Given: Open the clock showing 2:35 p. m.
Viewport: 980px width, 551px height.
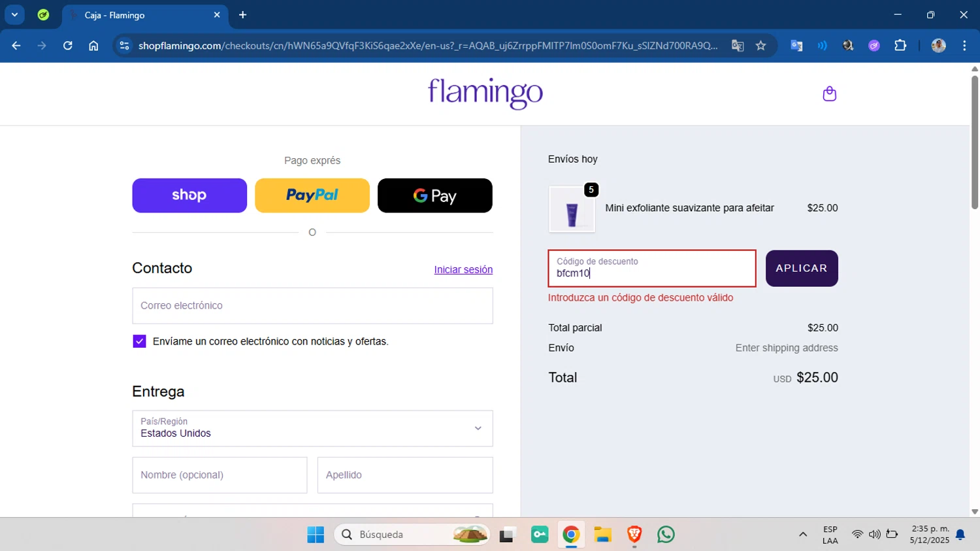Looking at the screenshot, I should (930, 535).
